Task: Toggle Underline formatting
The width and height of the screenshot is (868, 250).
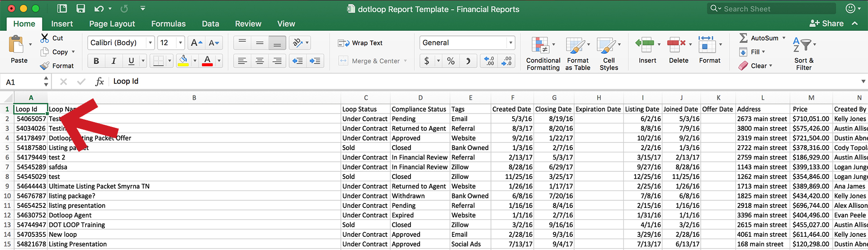Action: point(131,61)
